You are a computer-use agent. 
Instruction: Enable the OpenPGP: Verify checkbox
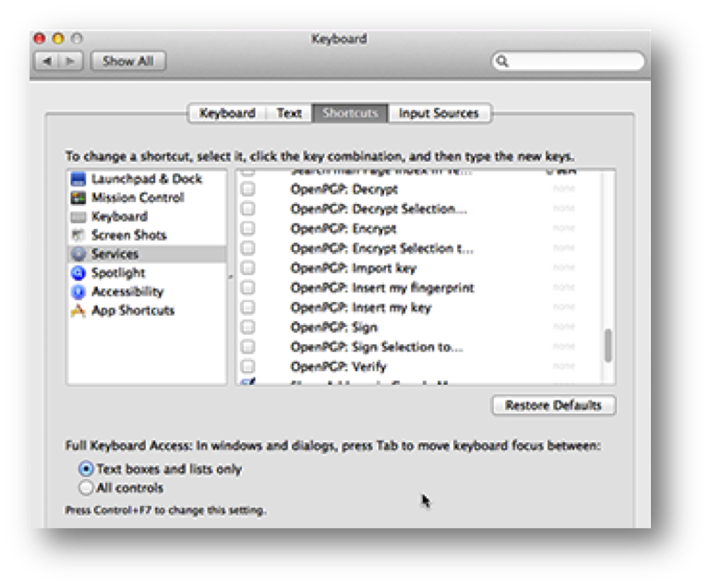pos(247,366)
